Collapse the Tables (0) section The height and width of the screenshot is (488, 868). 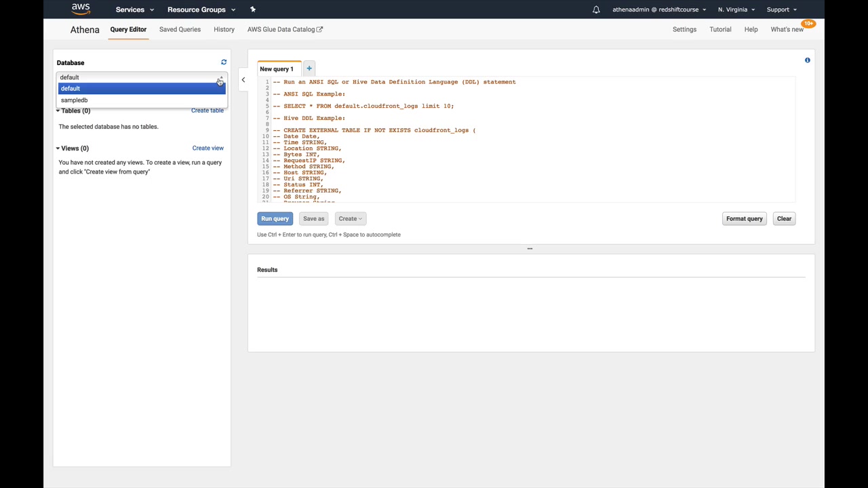tap(73, 110)
